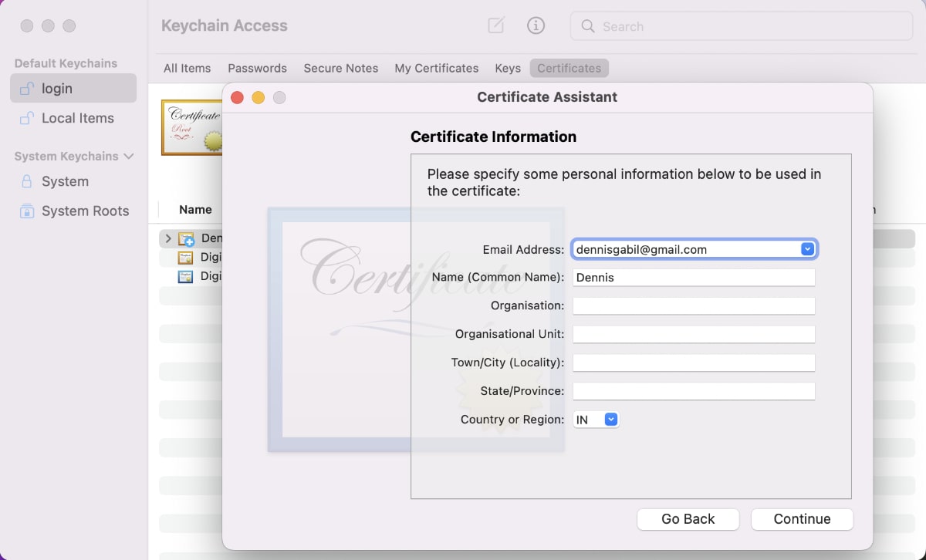Click the System Roots keychain icon
This screenshot has height=560, width=926.
27,211
